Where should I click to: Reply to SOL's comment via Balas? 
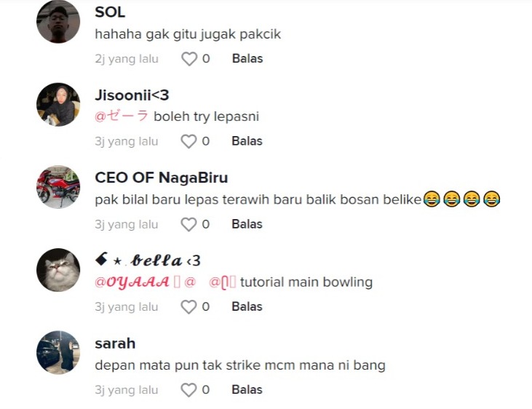pos(247,59)
